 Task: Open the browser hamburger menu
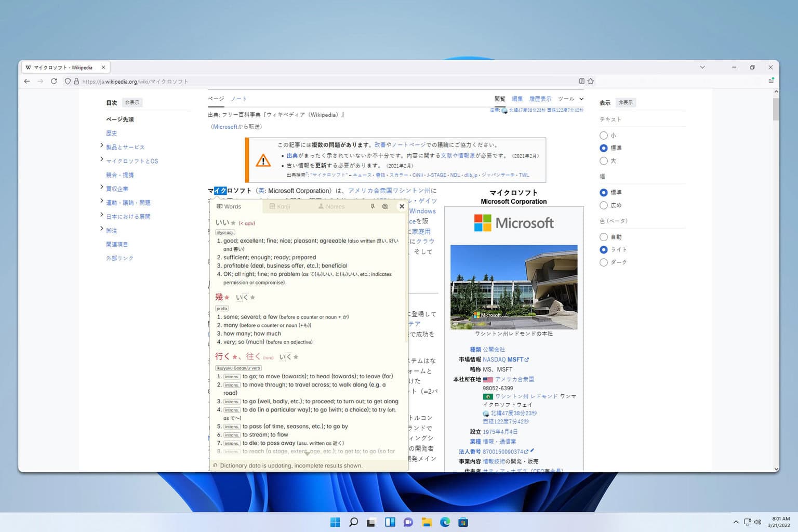tap(771, 81)
